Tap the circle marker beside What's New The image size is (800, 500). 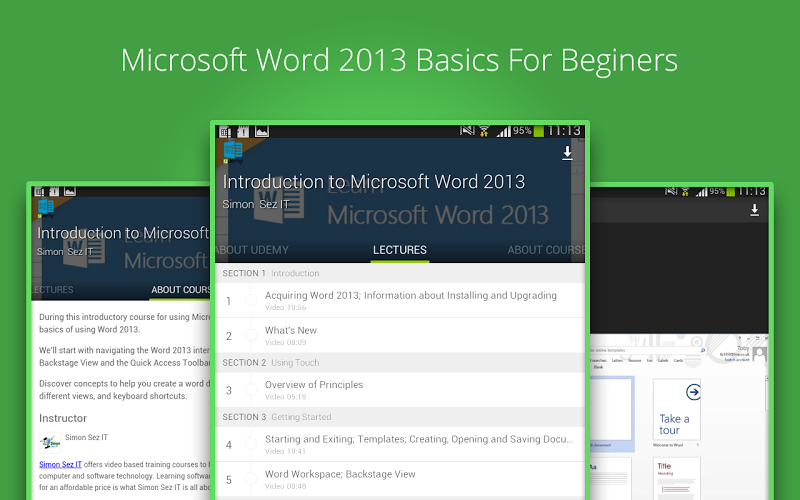tap(251, 335)
